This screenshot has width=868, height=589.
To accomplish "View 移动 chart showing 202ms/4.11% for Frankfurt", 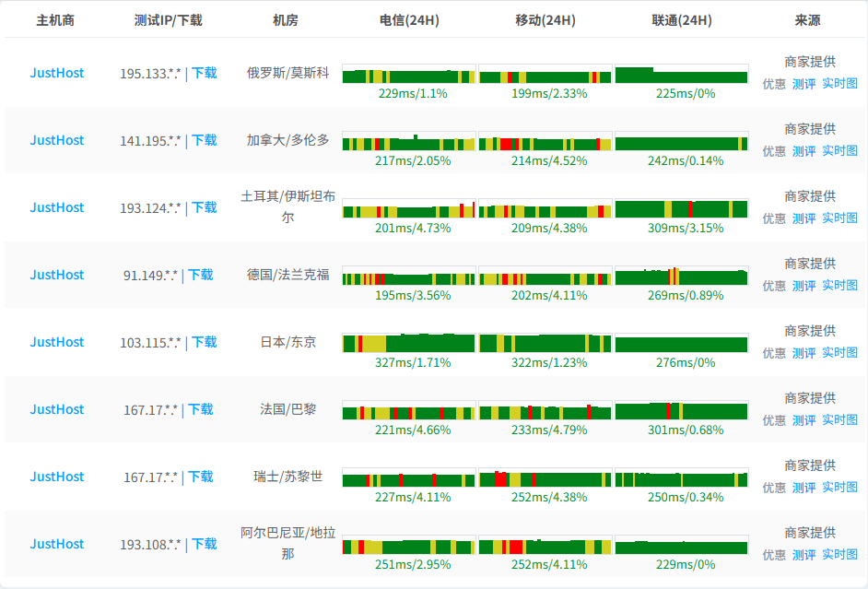I will click(545, 277).
